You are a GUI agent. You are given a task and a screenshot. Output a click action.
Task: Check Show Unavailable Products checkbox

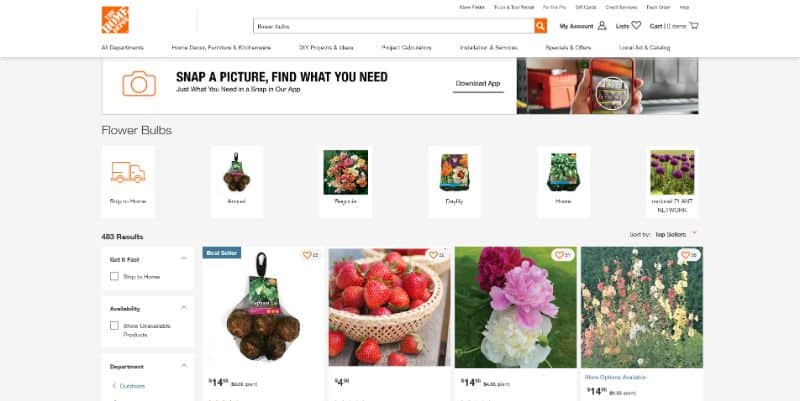114,325
